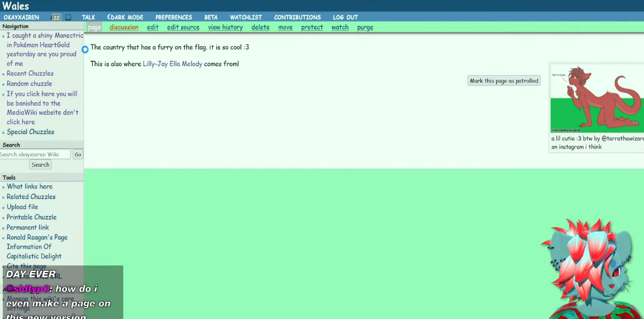This screenshot has height=319, width=644.
Task: Watch this page via the watch tab
Action: [x=340, y=27]
